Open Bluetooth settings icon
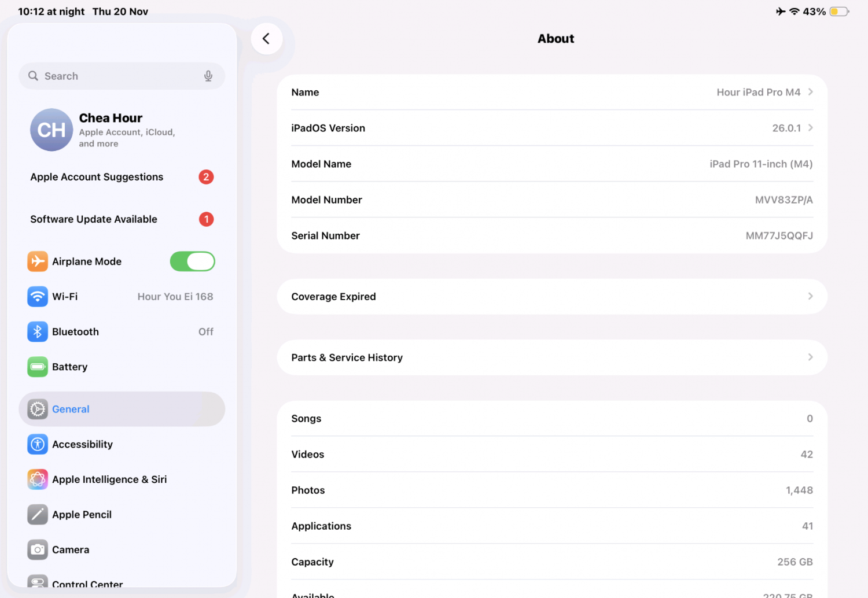This screenshot has width=868, height=598. 38,332
